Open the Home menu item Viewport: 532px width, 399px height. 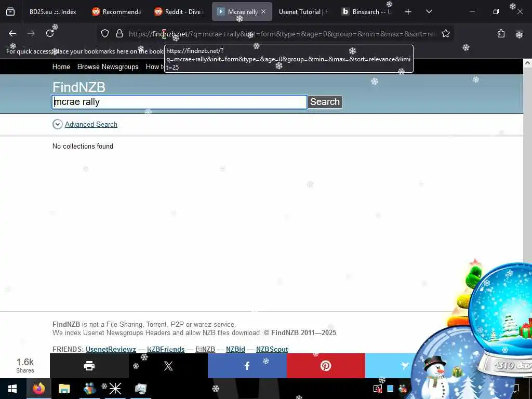pos(61,67)
